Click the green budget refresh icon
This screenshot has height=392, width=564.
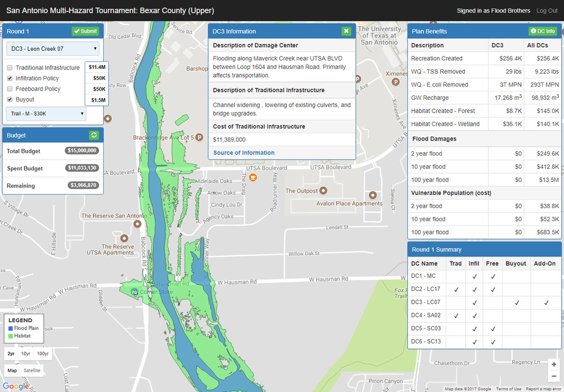(x=94, y=135)
